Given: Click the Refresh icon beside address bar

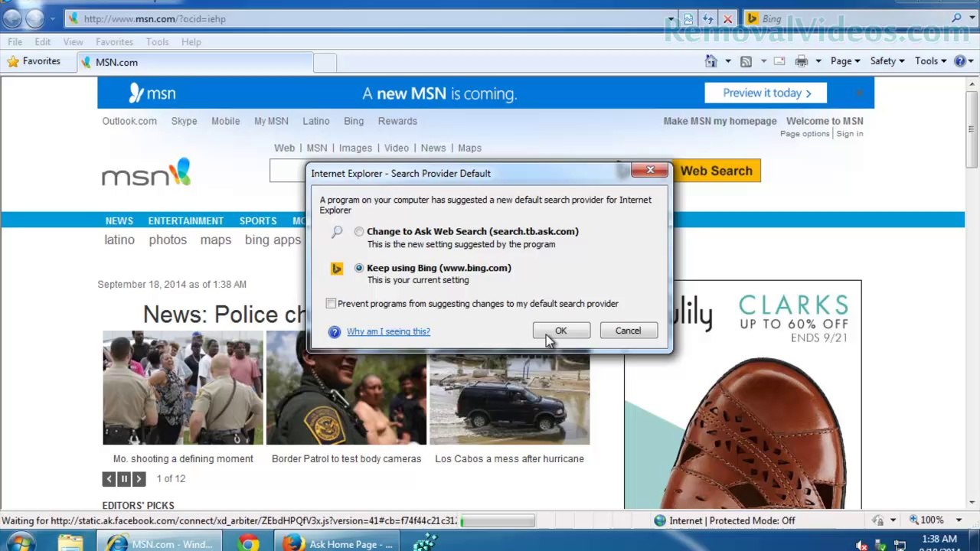Looking at the screenshot, I should 708,18.
